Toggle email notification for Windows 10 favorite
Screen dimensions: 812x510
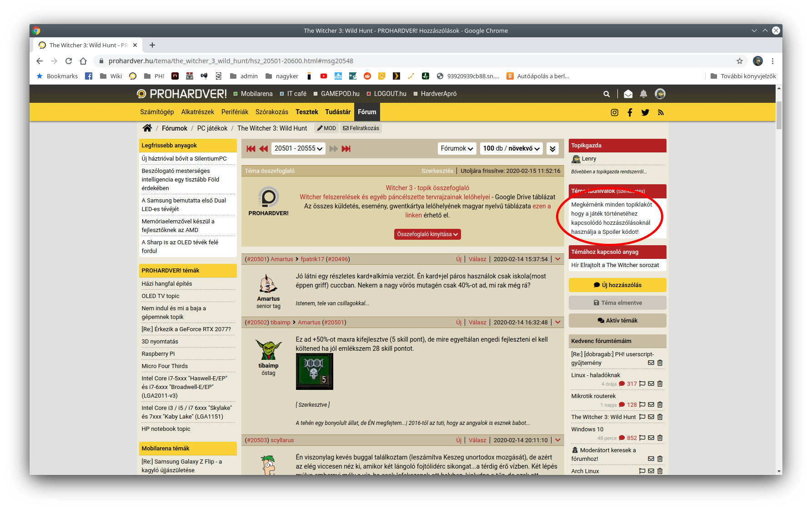pos(651,438)
